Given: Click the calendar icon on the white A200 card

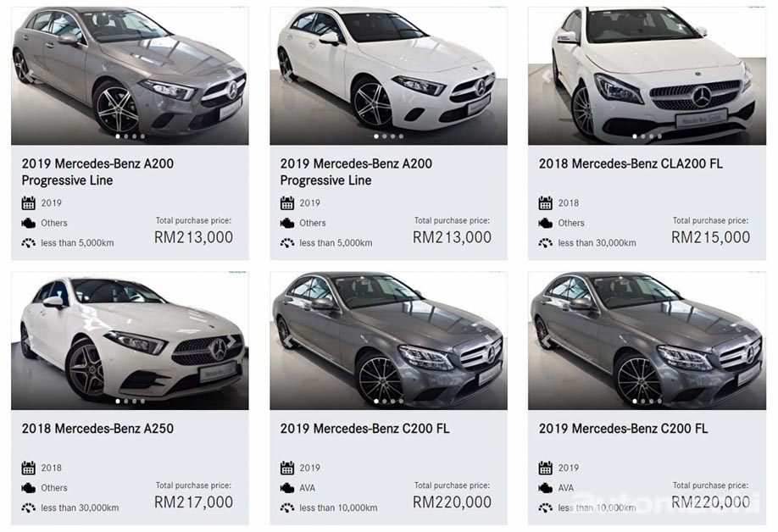Looking at the screenshot, I should [287, 203].
